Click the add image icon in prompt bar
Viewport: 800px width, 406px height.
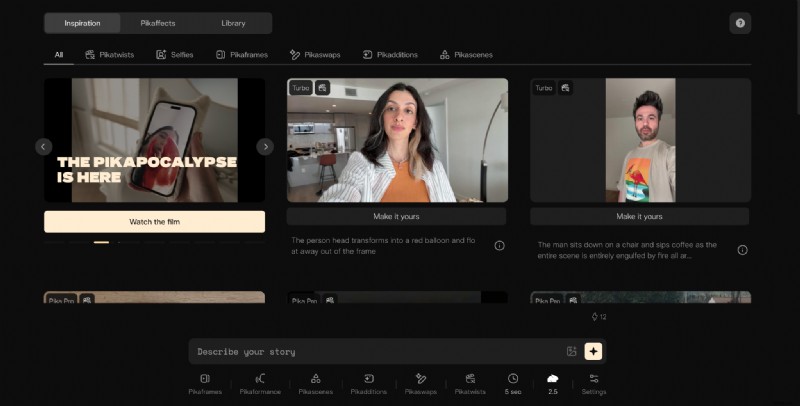pyautogui.click(x=571, y=351)
